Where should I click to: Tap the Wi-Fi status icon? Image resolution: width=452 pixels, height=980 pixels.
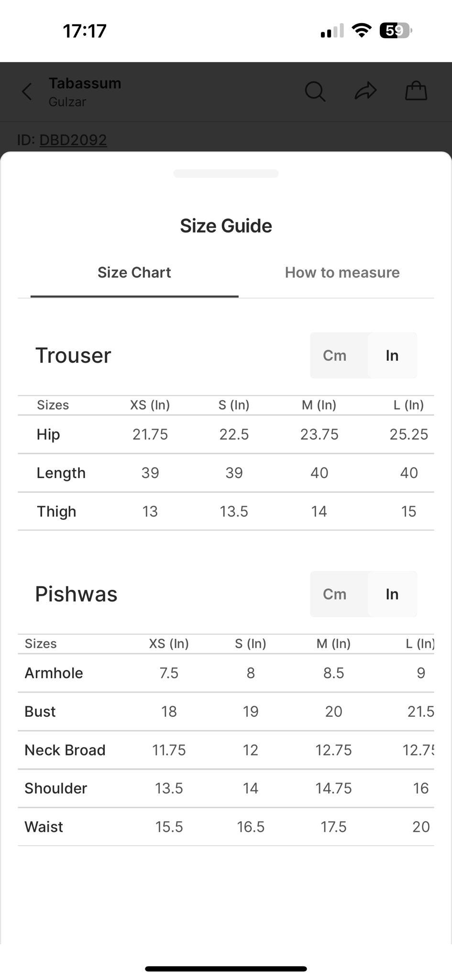[362, 31]
